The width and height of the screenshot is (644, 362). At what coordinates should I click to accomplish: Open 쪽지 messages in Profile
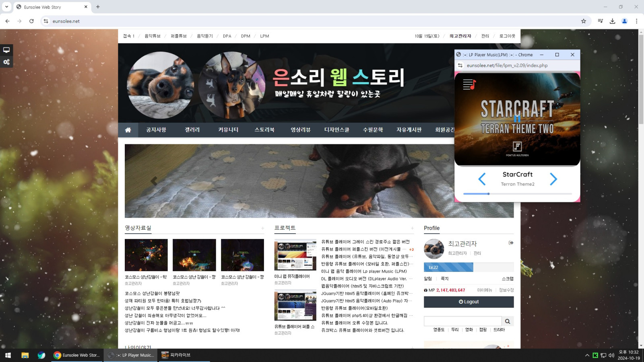pyautogui.click(x=444, y=279)
